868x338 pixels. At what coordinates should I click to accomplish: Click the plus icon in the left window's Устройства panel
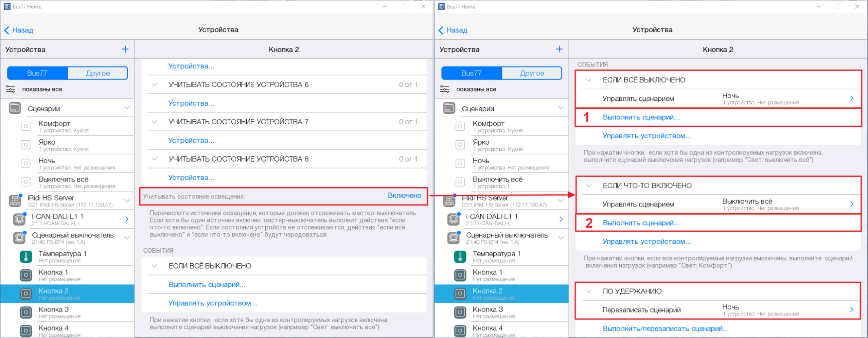pos(125,49)
